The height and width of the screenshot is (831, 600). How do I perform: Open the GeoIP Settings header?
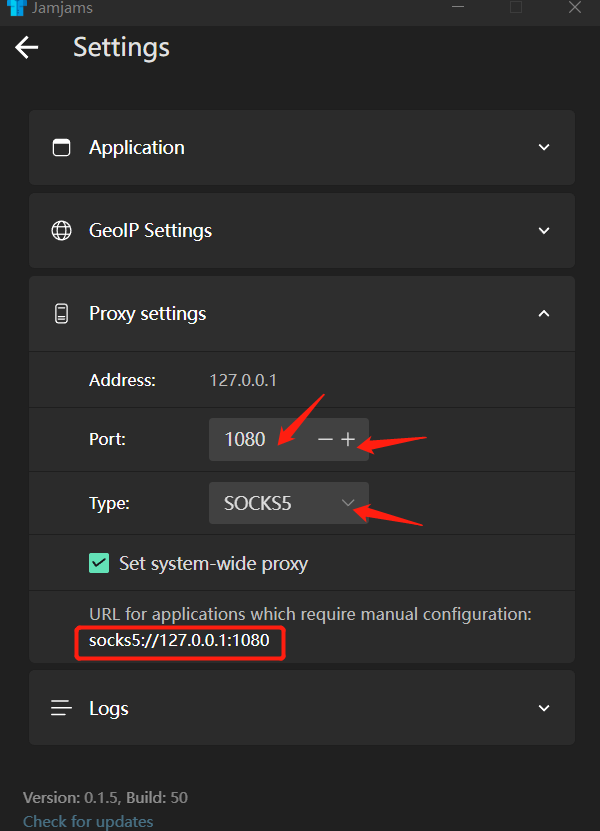pyautogui.click(x=151, y=230)
